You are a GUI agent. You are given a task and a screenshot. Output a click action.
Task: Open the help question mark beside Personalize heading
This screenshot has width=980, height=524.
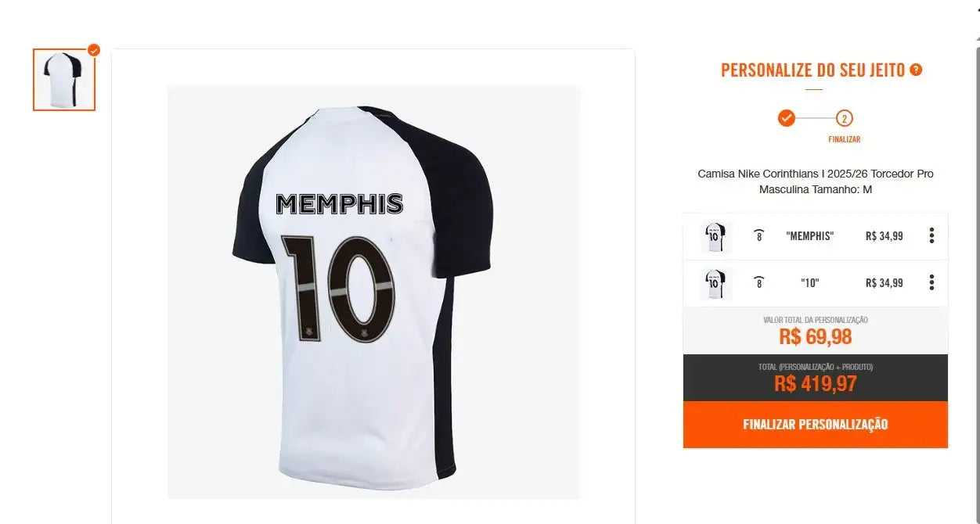click(x=916, y=70)
